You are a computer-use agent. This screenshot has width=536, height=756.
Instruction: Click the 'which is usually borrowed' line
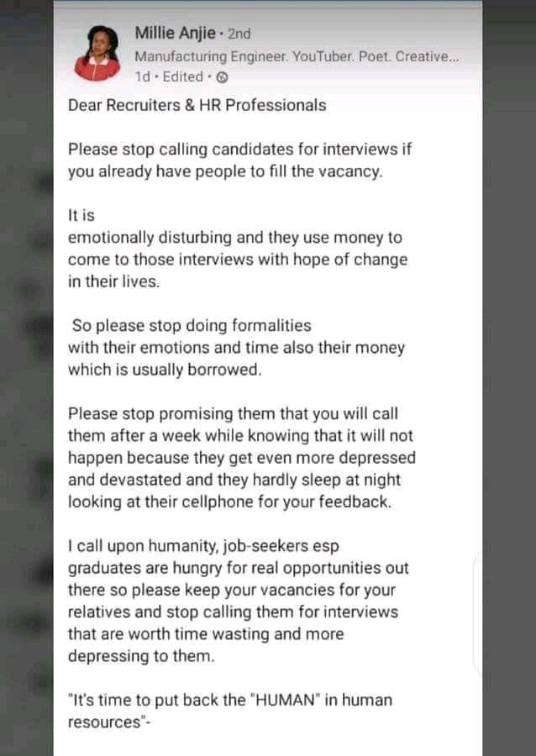click(x=165, y=370)
